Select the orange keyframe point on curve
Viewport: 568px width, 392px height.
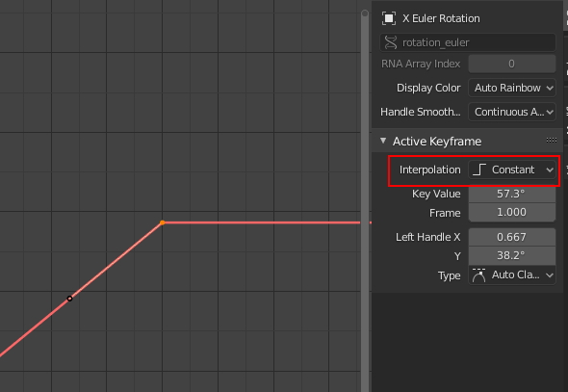[x=163, y=222]
